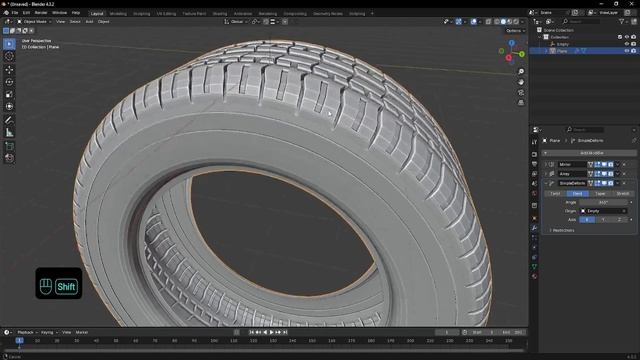The width and height of the screenshot is (640, 360).
Task: Open the Scene properties tab
Action: pyautogui.click(x=534, y=184)
